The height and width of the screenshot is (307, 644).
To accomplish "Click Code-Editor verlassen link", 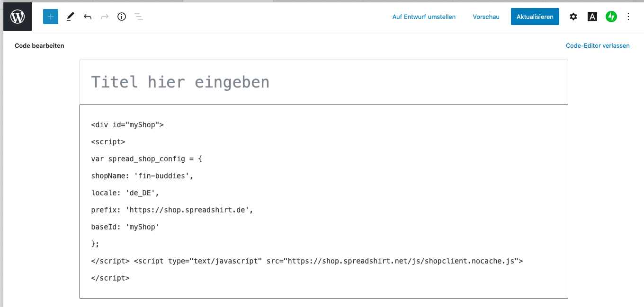I will pyautogui.click(x=598, y=46).
